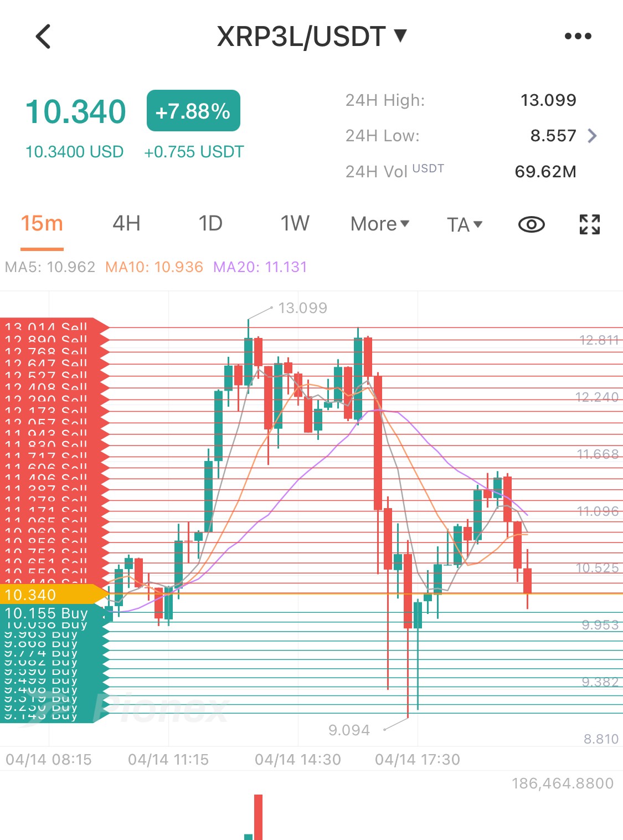Switch to the 1D timeframe tab
Viewport: 623px width, 840px height.
pos(210,224)
